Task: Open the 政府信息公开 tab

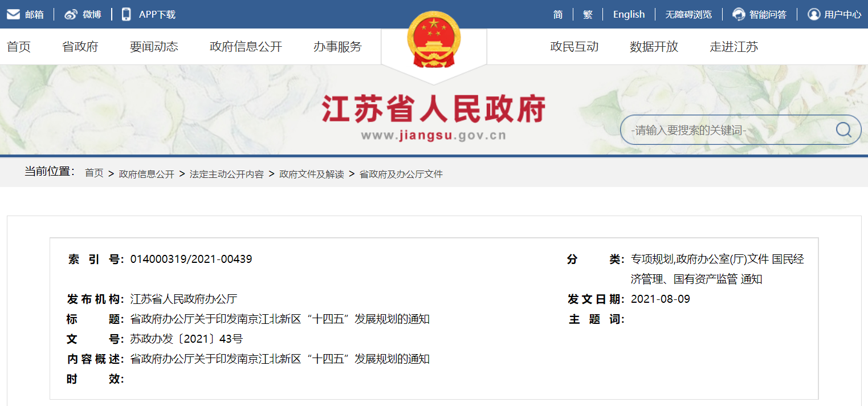Action: click(x=247, y=47)
